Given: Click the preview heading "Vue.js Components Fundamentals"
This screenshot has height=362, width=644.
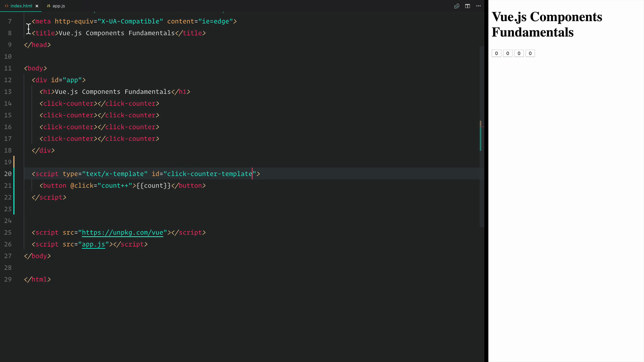Looking at the screenshot, I should coord(547,24).
